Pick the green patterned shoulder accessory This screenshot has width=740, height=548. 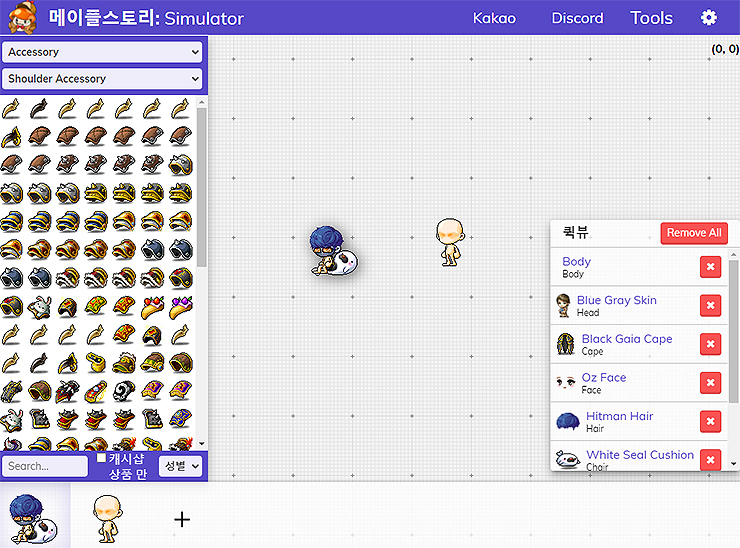click(x=96, y=307)
